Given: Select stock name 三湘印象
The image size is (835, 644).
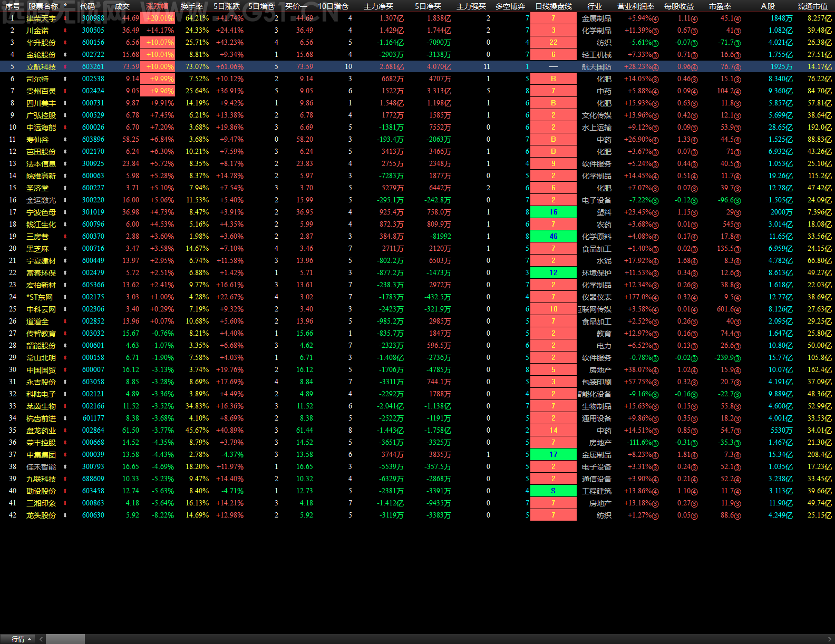Looking at the screenshot, I should (41, 503).
